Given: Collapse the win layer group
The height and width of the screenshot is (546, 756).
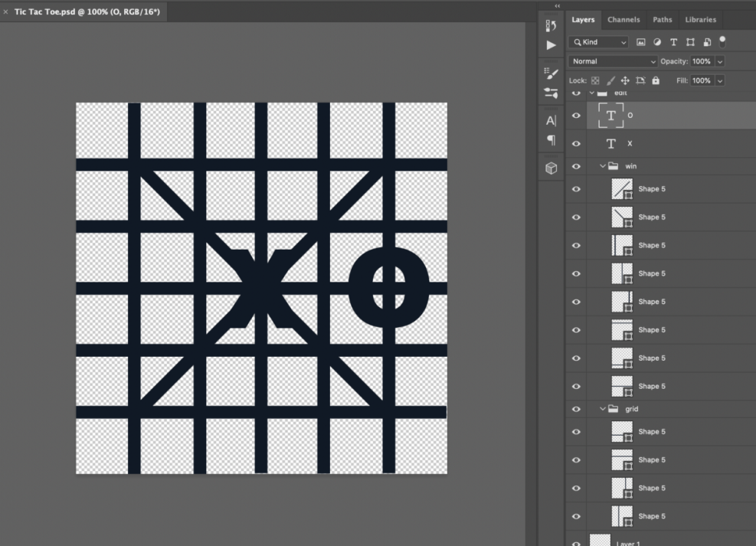Looking at the screenshot, I should (x=603, y=166).
